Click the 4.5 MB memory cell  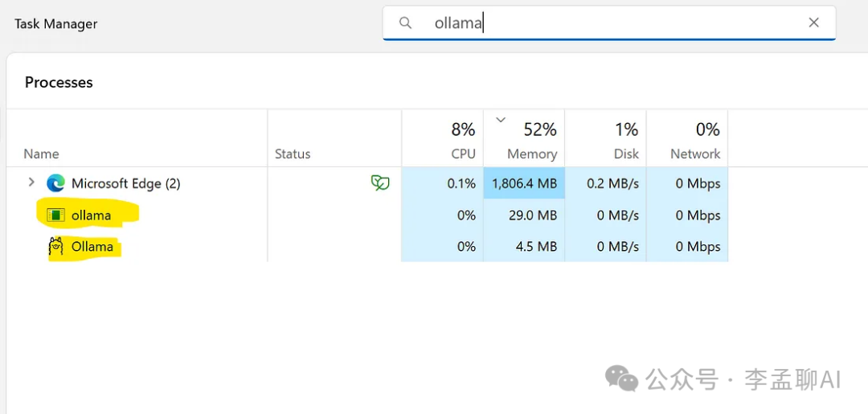pyautogui.click(x=524, y=246)
